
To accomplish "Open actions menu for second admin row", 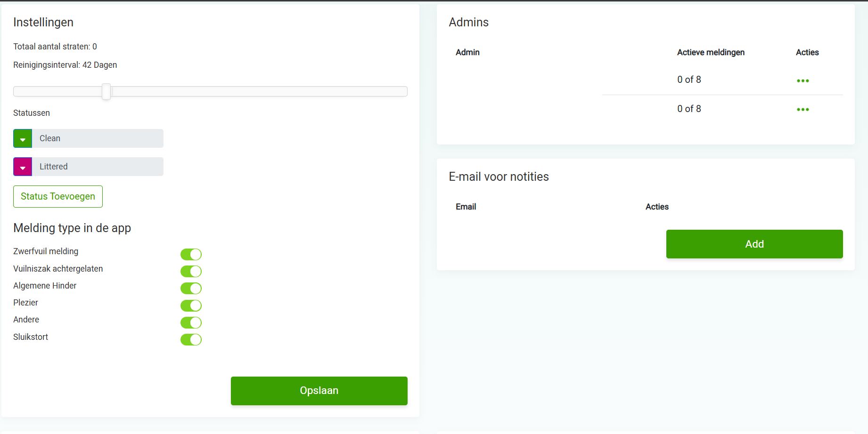I will [802, 109].
